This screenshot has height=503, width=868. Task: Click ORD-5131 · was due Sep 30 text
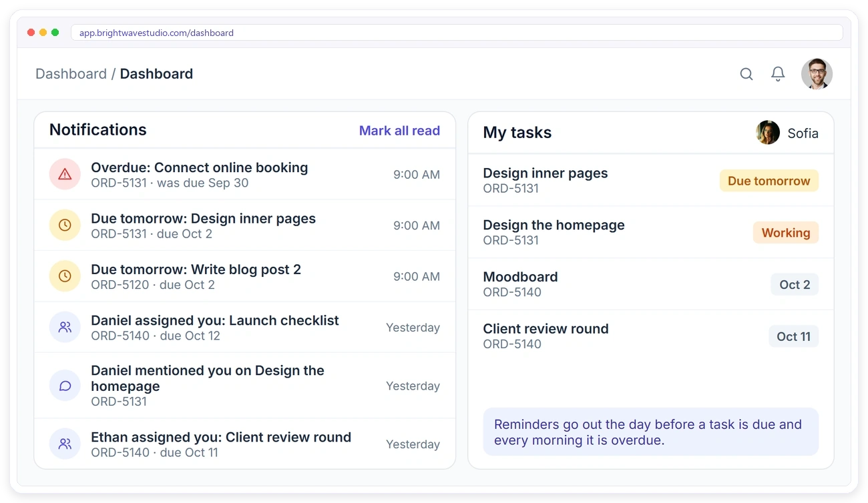click(x=170, y=183)
